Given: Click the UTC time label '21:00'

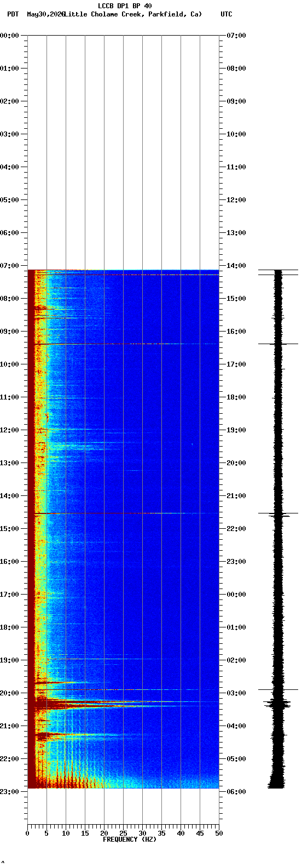Looking at the screenshot, I should click(236, 496).
